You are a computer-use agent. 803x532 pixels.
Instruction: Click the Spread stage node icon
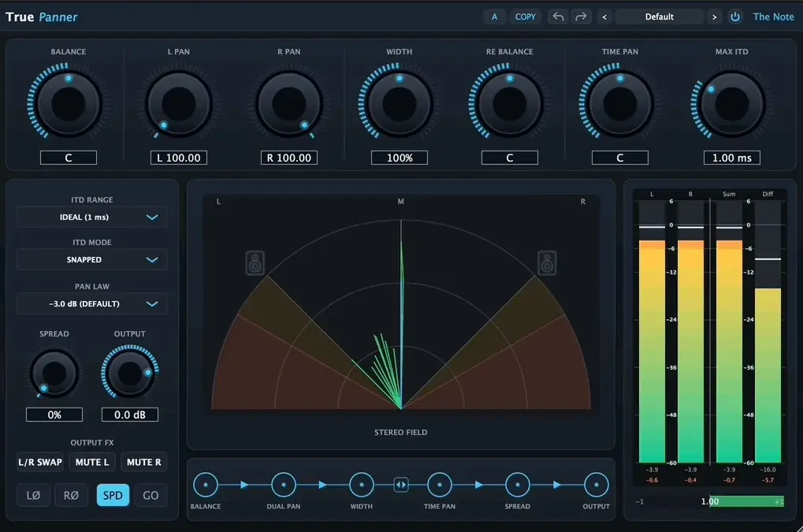(x=518, y=485)
